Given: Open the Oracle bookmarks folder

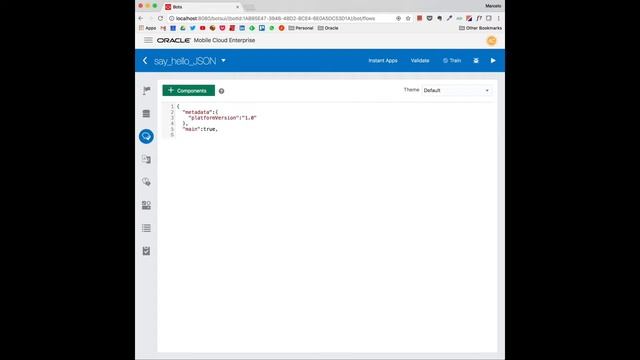Looking at the screenshot, I should [328, 28].
